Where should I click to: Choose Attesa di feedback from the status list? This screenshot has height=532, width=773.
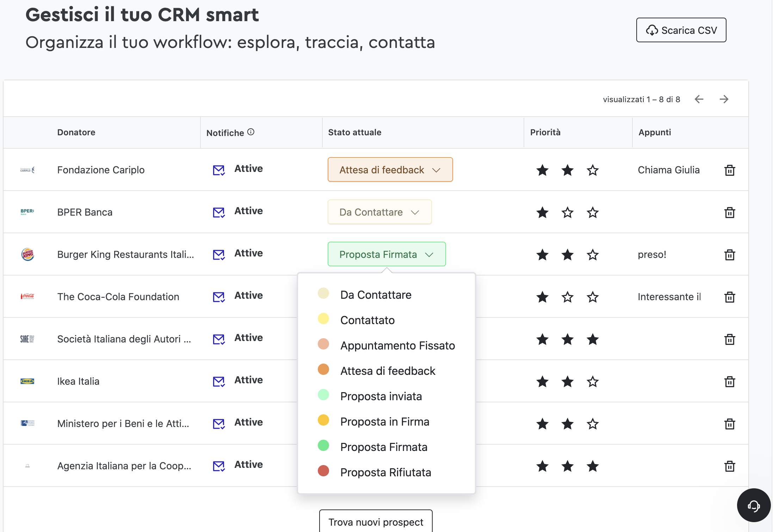388,371
